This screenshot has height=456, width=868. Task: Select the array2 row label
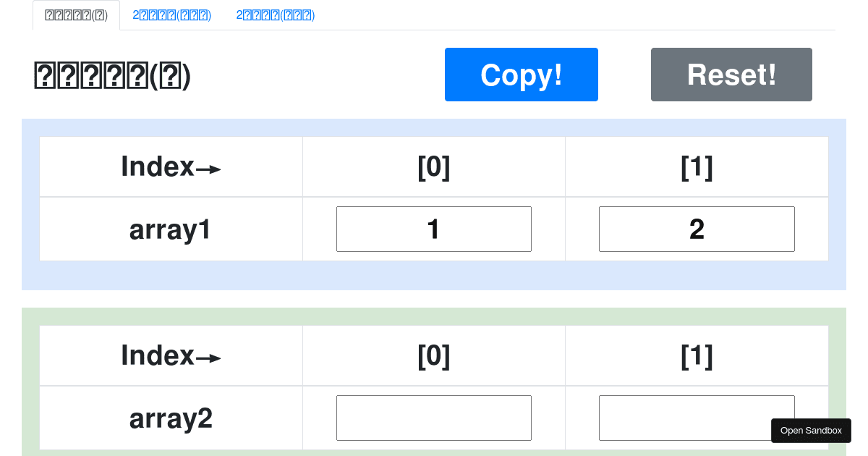(171, 418)
